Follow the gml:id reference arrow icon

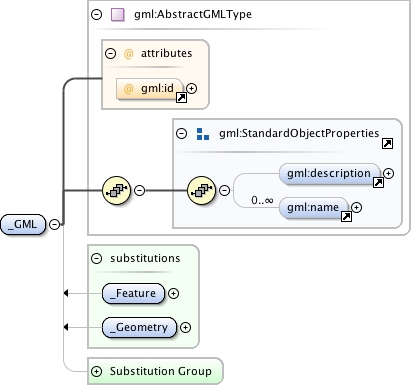(181, 97)
